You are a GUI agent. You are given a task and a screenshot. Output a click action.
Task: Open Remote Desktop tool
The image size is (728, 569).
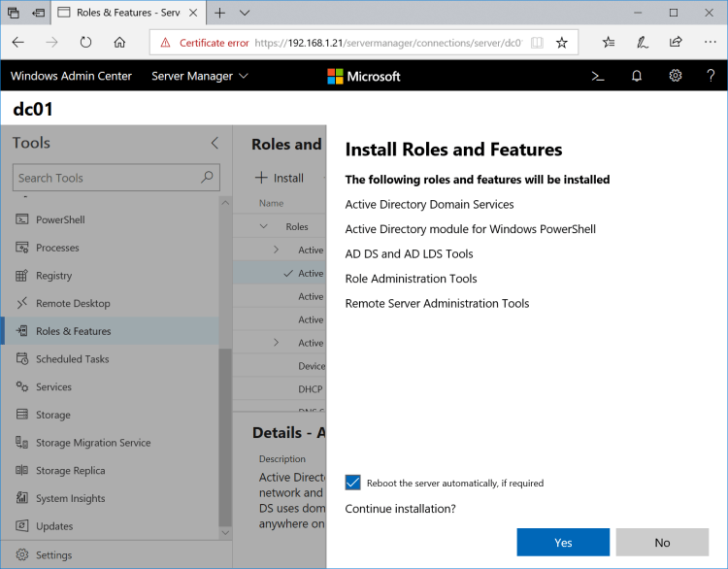pos(73,303)
